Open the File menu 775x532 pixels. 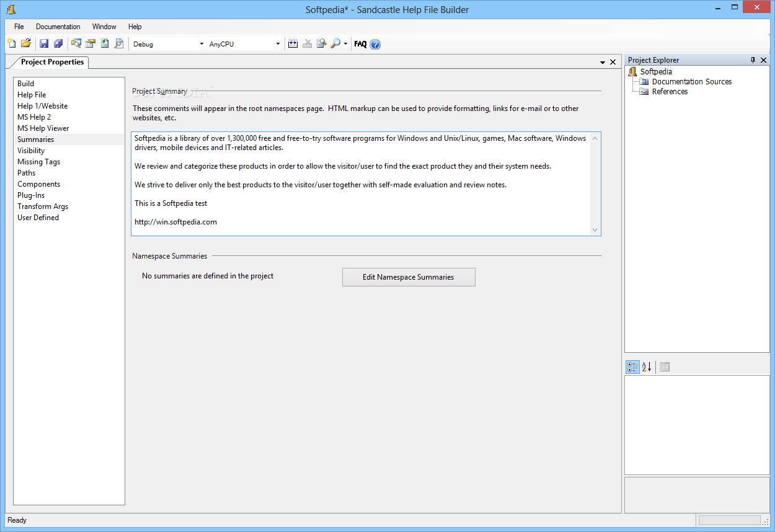pyautogui.click(x=19, y=27)
